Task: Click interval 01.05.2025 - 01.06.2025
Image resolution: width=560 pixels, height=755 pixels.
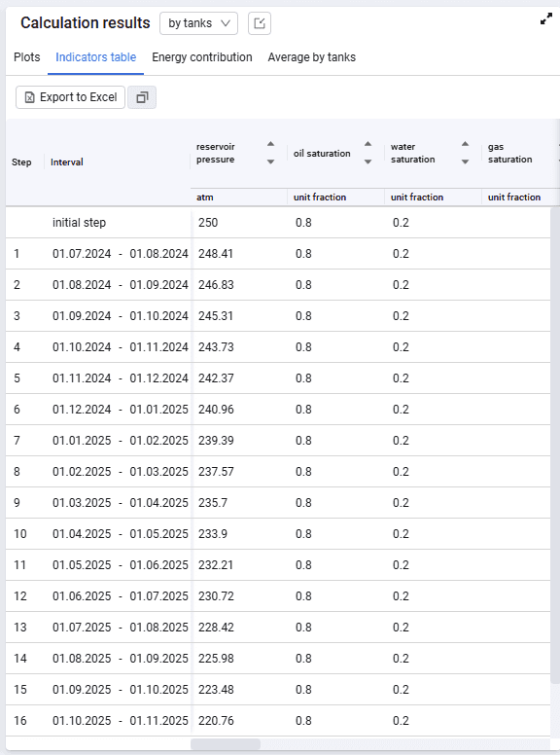Action: (x=121, y=565)
